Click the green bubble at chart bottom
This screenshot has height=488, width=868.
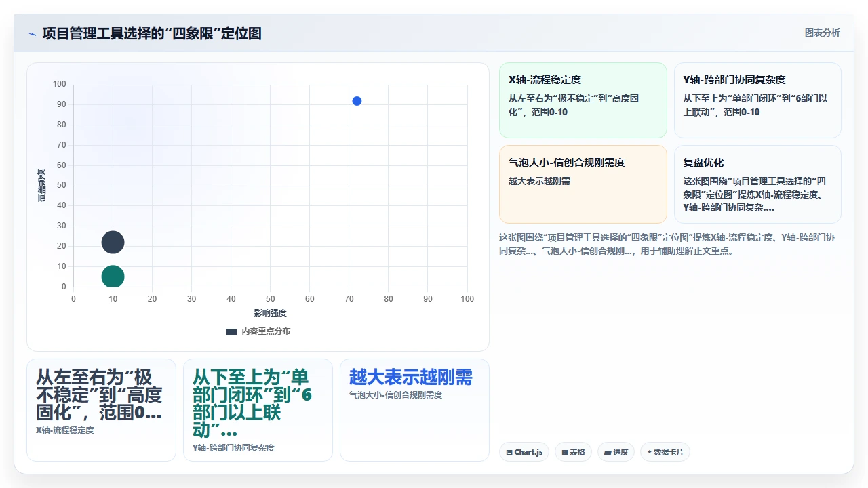coord(113,277)
